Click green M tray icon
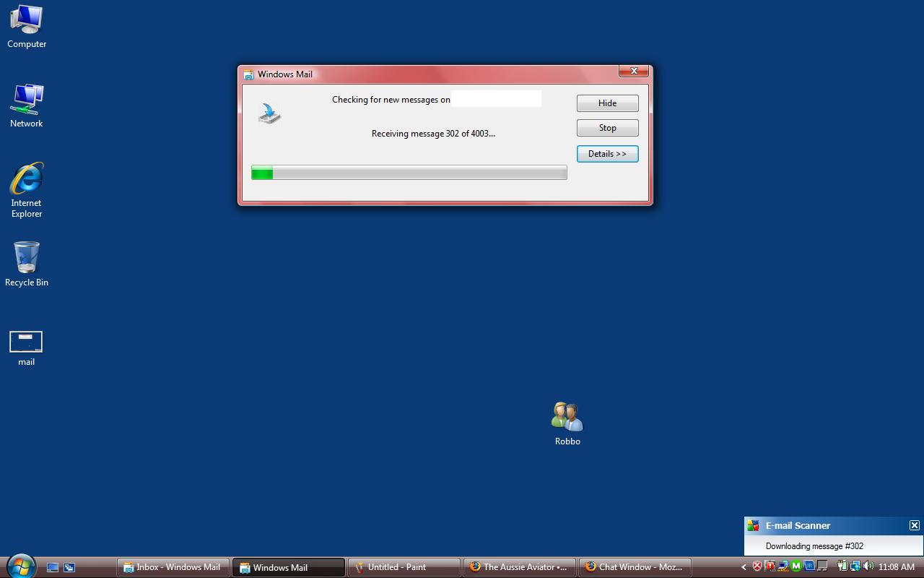The image size is (924, 578). click(796, 566)
